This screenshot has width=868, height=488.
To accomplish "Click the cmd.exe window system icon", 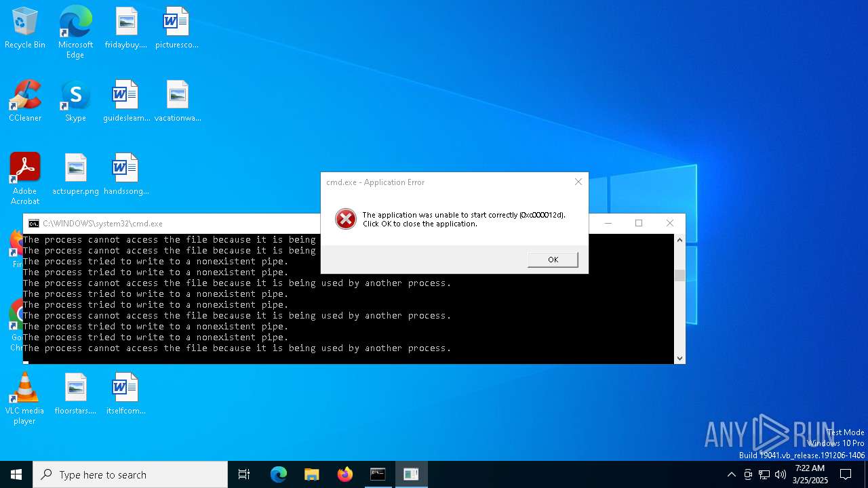I will point(33,224).
